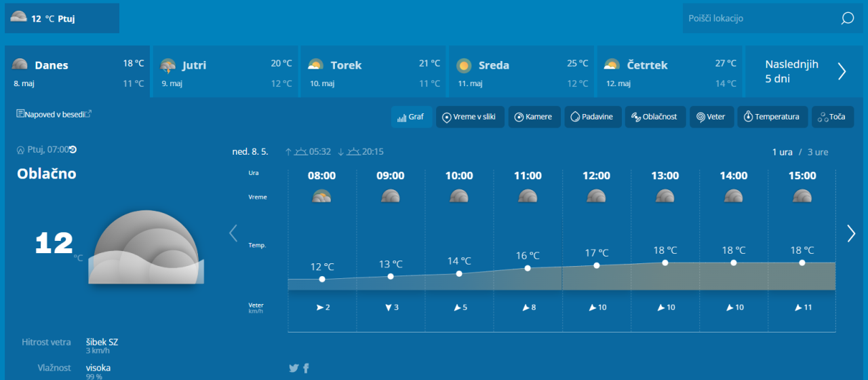Click the 08:00 partly cloudy weather icon
Screen dimensions: 868x380
click(321, 196)
